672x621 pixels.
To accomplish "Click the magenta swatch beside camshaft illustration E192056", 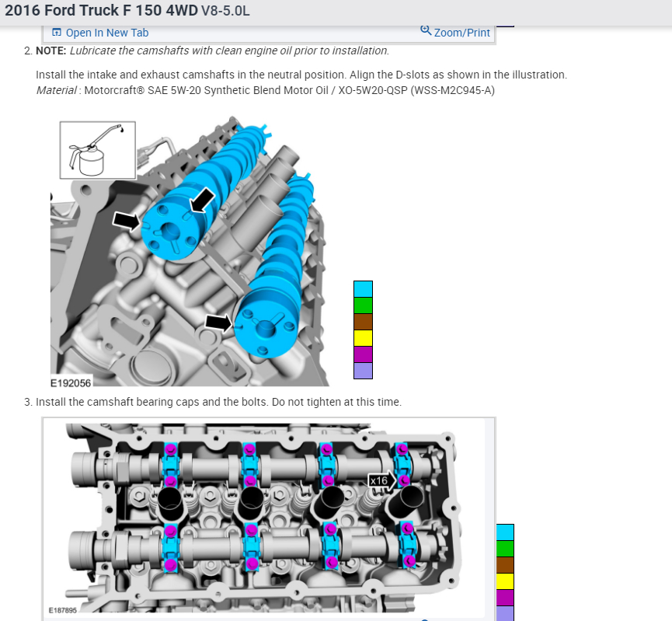I will pos(363,354).
